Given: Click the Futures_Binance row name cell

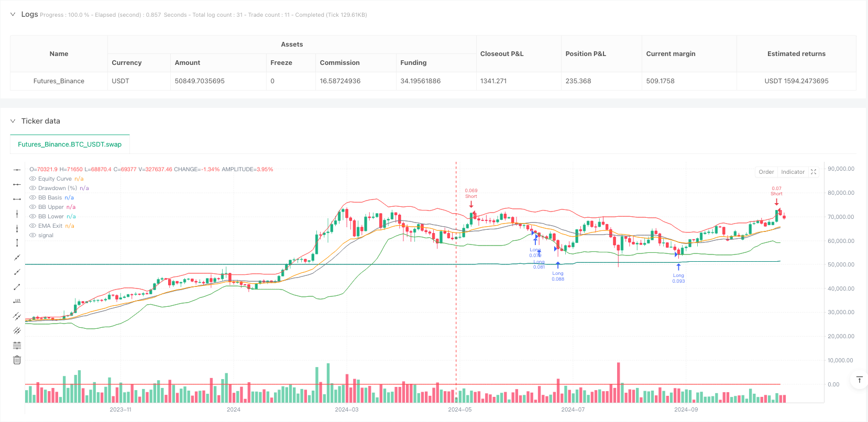Looking at the screenshot, I should [59, 81].
